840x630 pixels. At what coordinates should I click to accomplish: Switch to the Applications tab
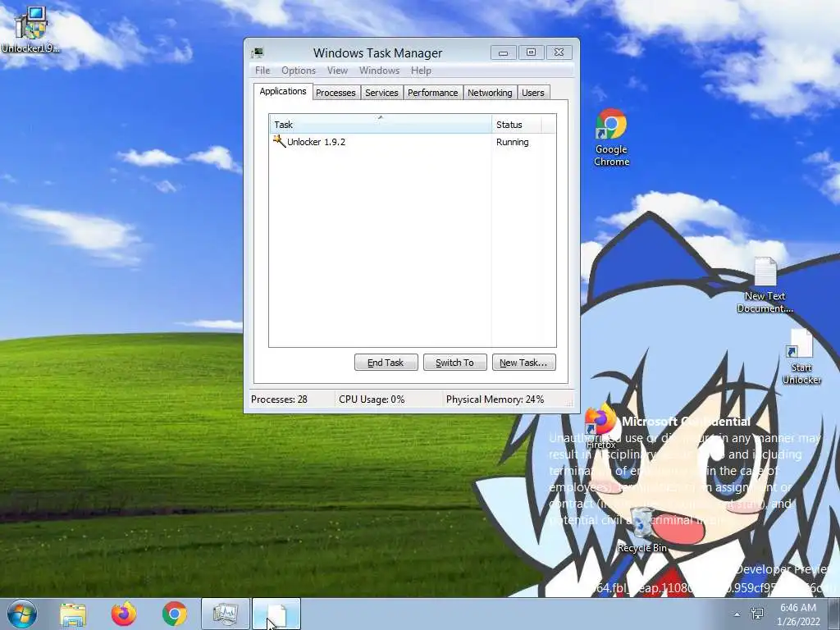click(283, 92)
